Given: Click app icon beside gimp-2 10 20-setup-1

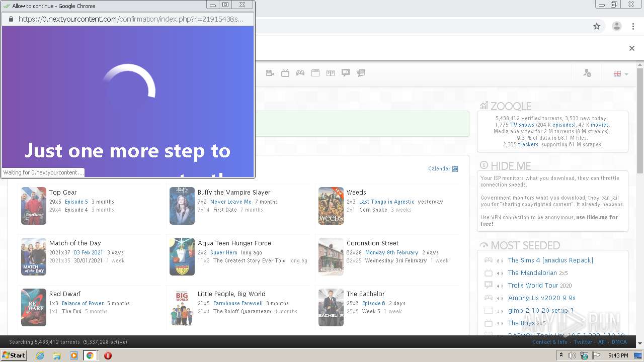Looking at the screenshot, I should click(x=489, y=311).
